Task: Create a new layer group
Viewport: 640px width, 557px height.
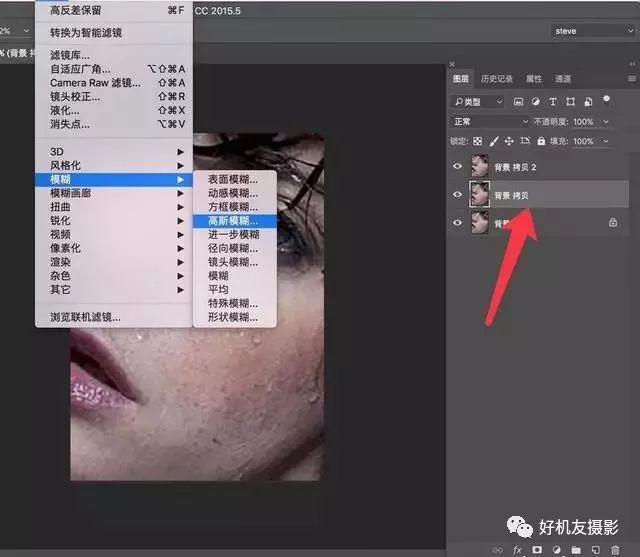Action: (x=576, y=550)
